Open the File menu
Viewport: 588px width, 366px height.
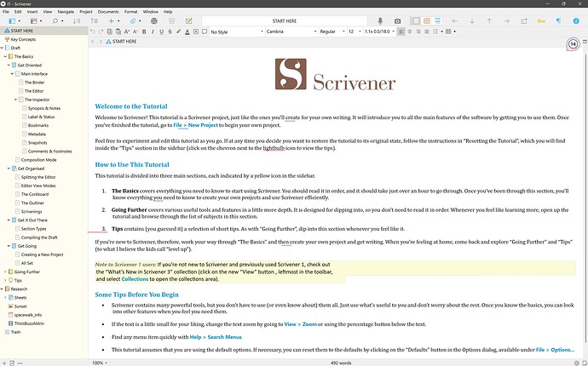pos(6,12)
